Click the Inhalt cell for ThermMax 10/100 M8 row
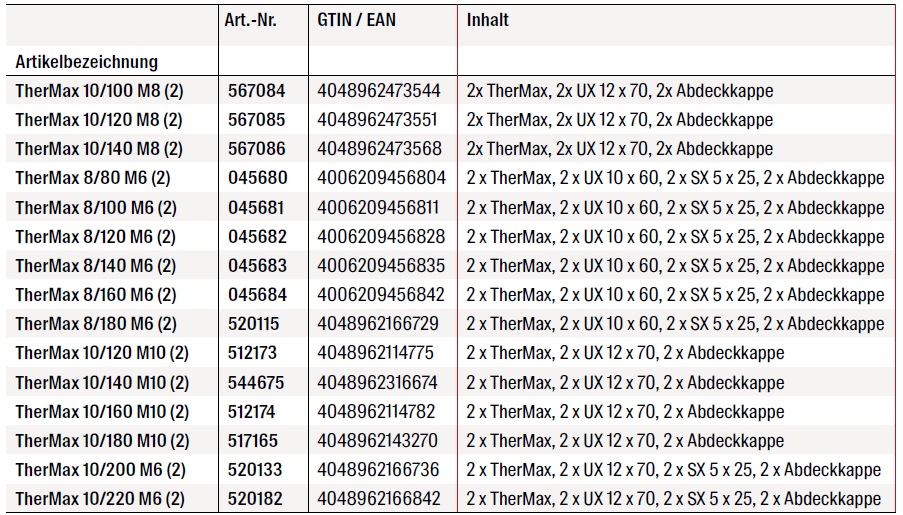 [x=620, y=91]
